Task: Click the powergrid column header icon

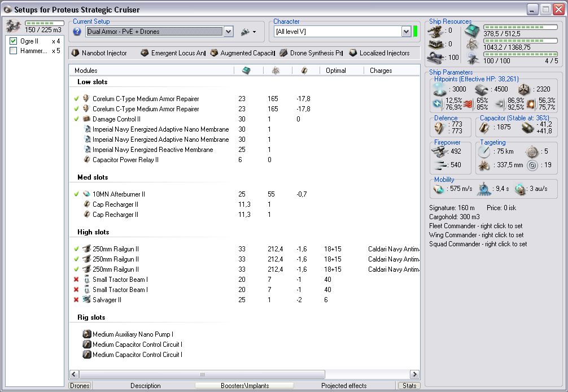Action: [x=276, y=70]
